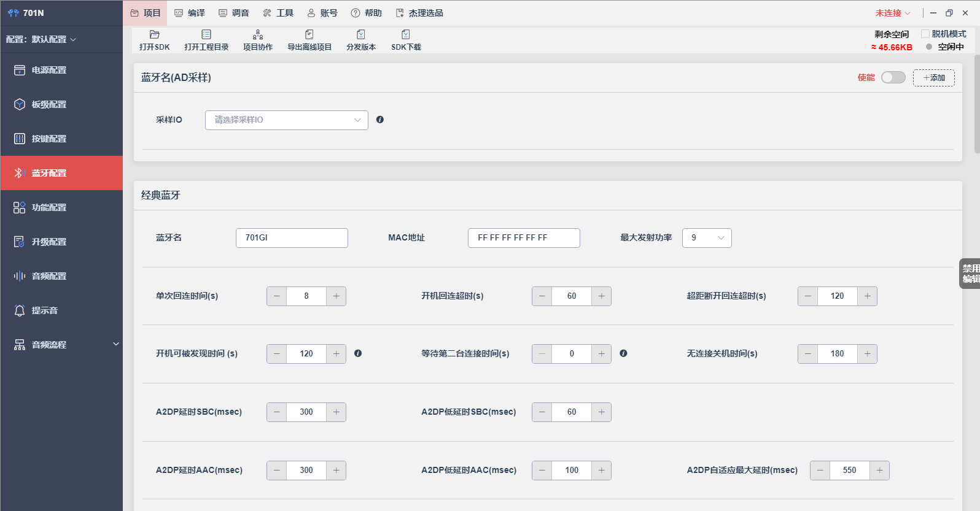Click the 导出离线项目 export icon
980x511 pixels.
click(x=309, y=34)
